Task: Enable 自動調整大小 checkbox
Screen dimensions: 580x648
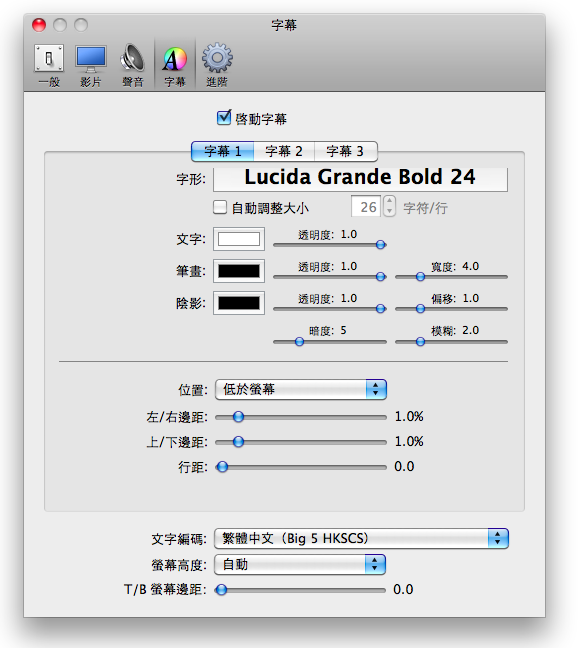Action: coord(220,207)
